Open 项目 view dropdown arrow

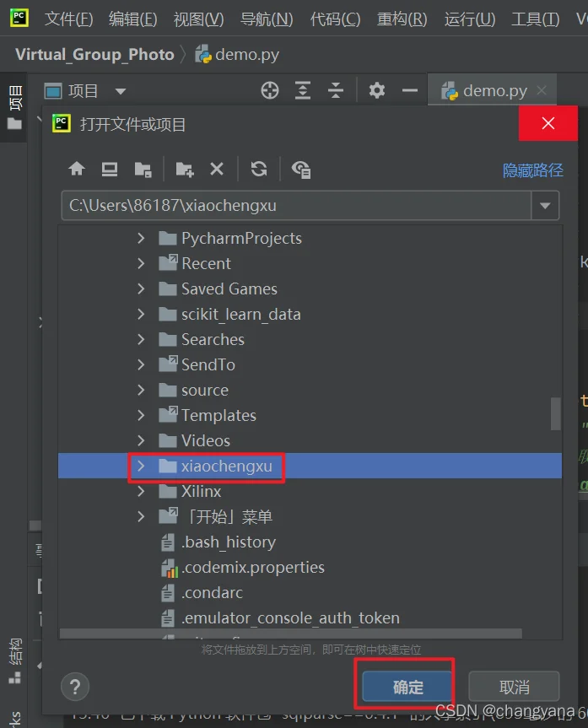(121, 91)
